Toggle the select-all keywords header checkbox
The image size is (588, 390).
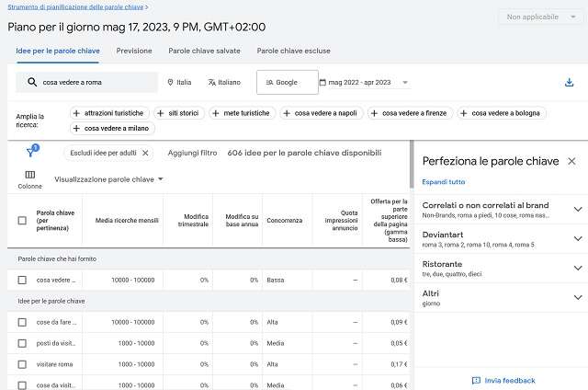pos(22,221)
